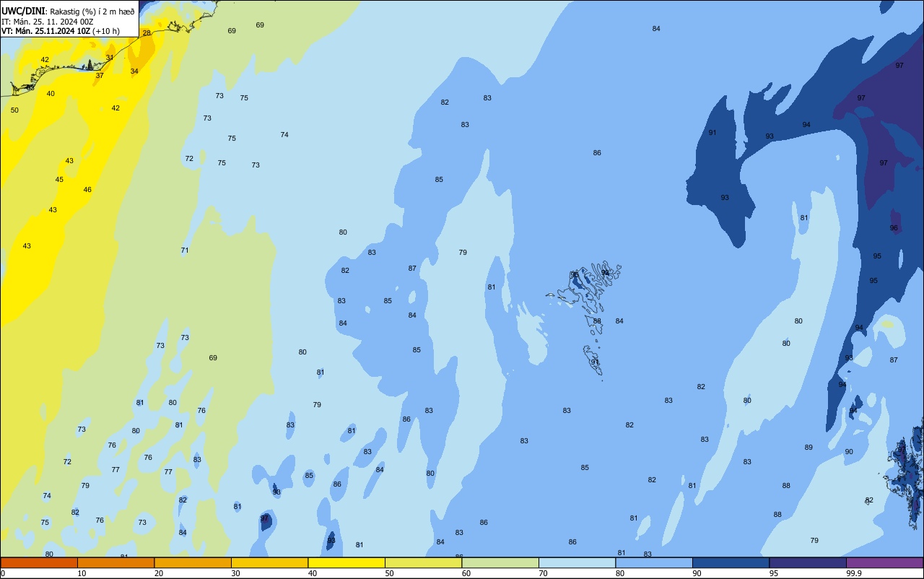Click the map value 86 above the Faroe Islands
This screenshot has height=579, width=924.
tap(597, 153)
